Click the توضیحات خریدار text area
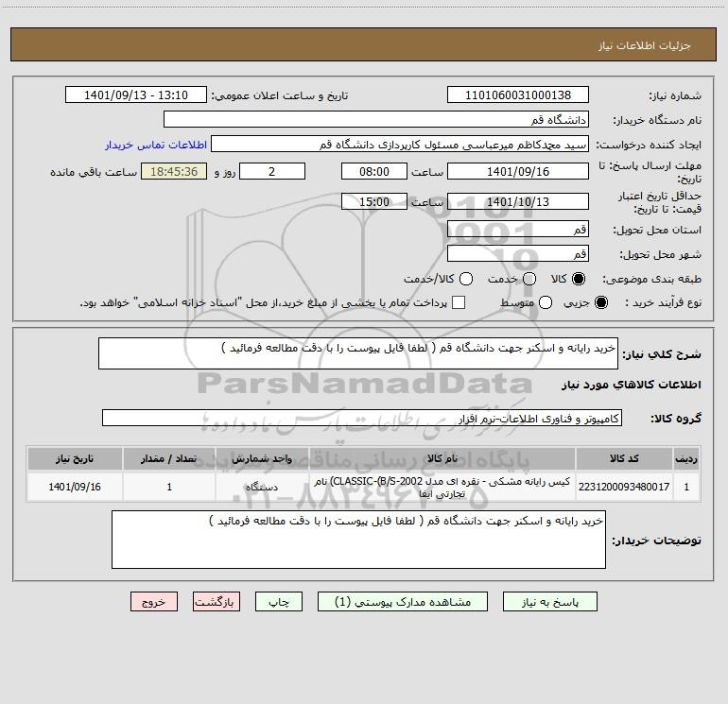 pos(358,540)
